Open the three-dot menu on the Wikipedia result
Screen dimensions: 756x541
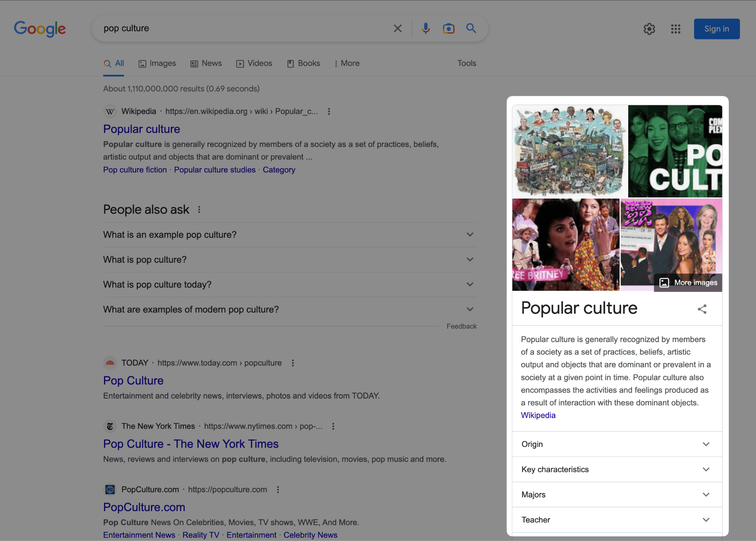pyautogui.click(x=329, y=111)
